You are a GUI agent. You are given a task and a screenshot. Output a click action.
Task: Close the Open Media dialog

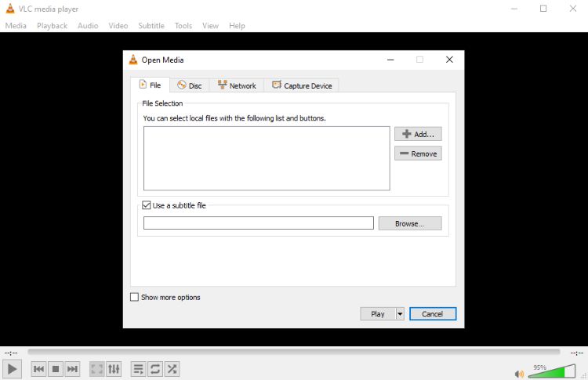click(449, 60)
